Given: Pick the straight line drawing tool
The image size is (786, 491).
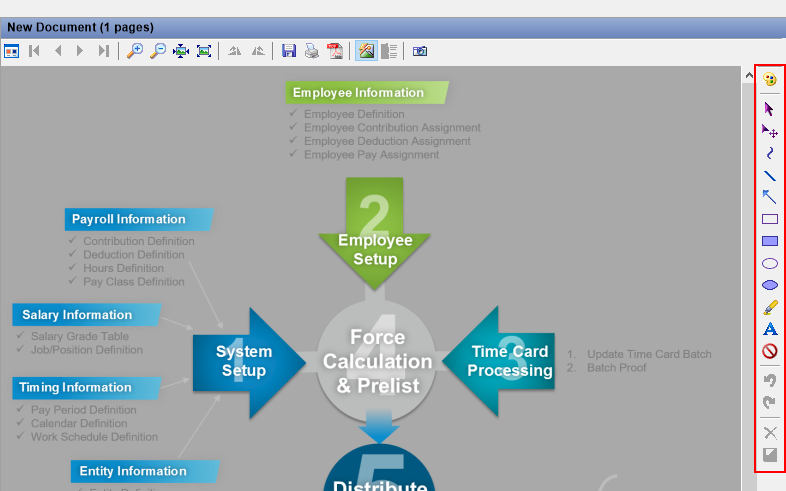Looking at the screenshot, I should (x=770, y=175).
